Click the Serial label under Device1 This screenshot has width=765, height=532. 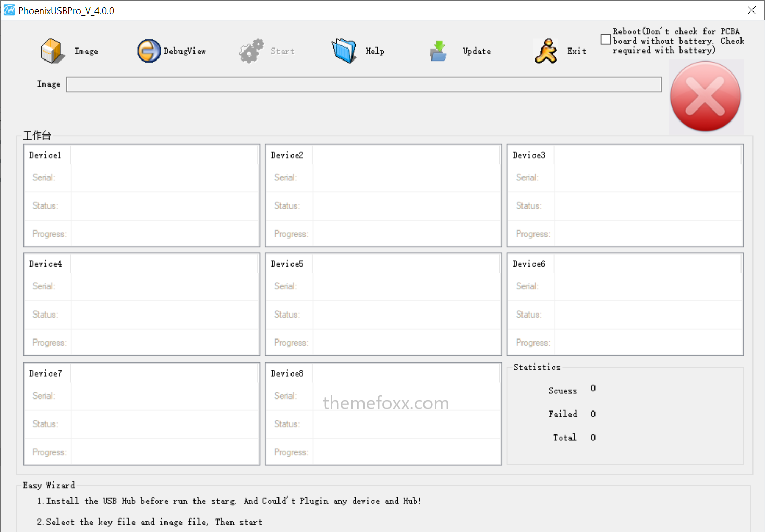pyautogui.click(x=44, y=178)
